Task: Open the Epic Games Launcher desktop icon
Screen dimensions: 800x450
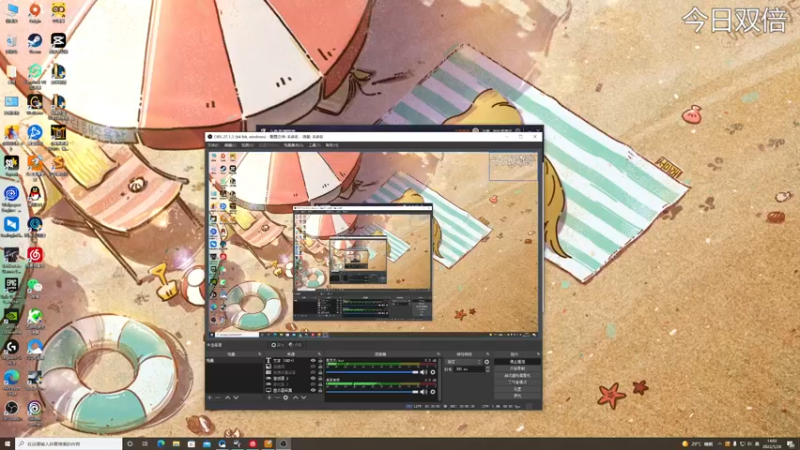Action: [x=11, y=287]
